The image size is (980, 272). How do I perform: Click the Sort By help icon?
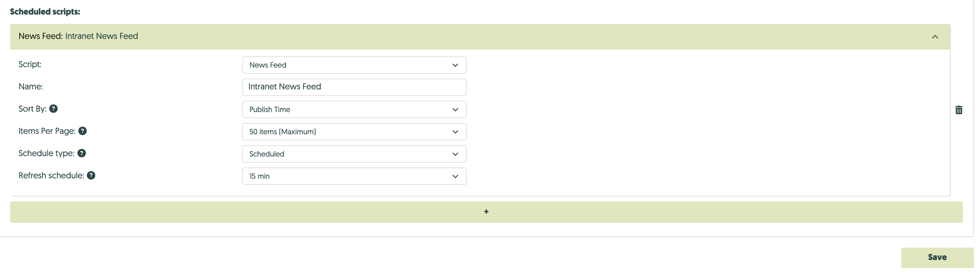[x=53, y=109]
